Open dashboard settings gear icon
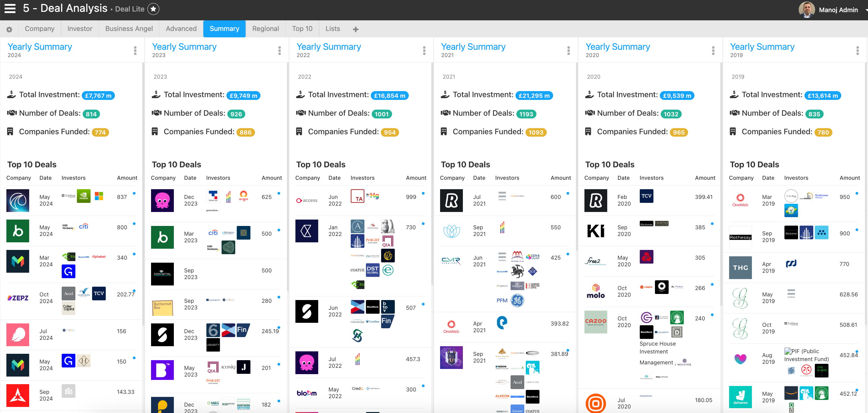Viewport: 868px width, 413px height. click(x=9, y=30)
